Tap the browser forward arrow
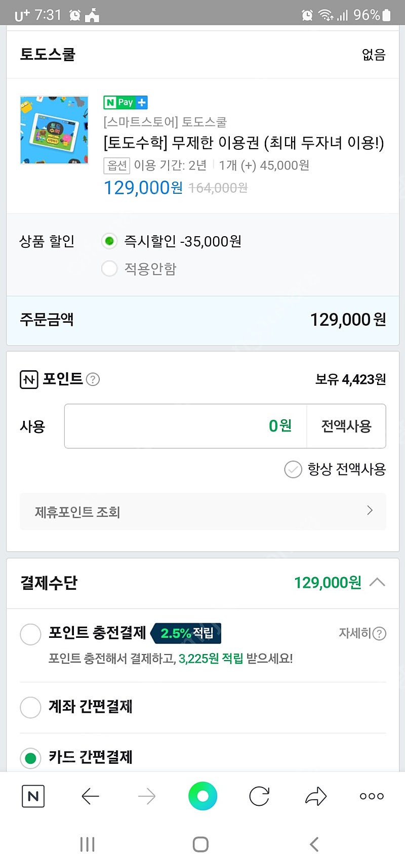This screenshot has height=868, width=405. 147,796
